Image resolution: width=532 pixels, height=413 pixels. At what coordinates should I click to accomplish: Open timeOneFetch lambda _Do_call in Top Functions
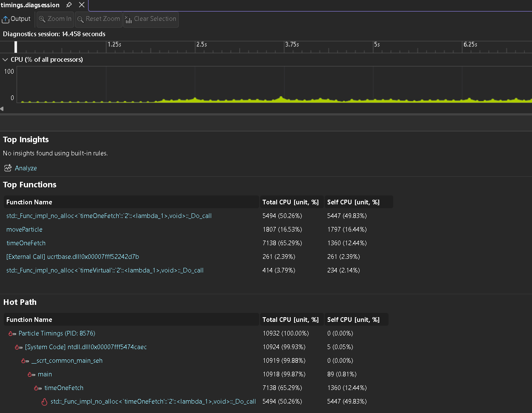click(x=109, y=216)
